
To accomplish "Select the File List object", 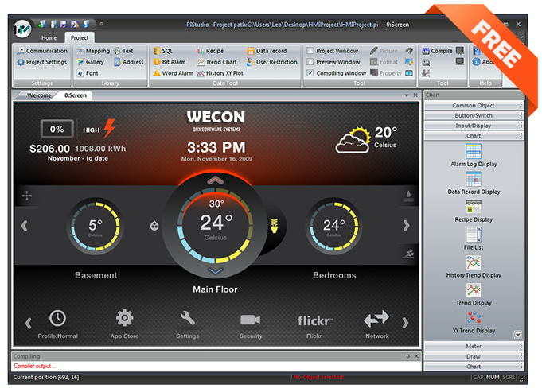I will tap(474, 239).
